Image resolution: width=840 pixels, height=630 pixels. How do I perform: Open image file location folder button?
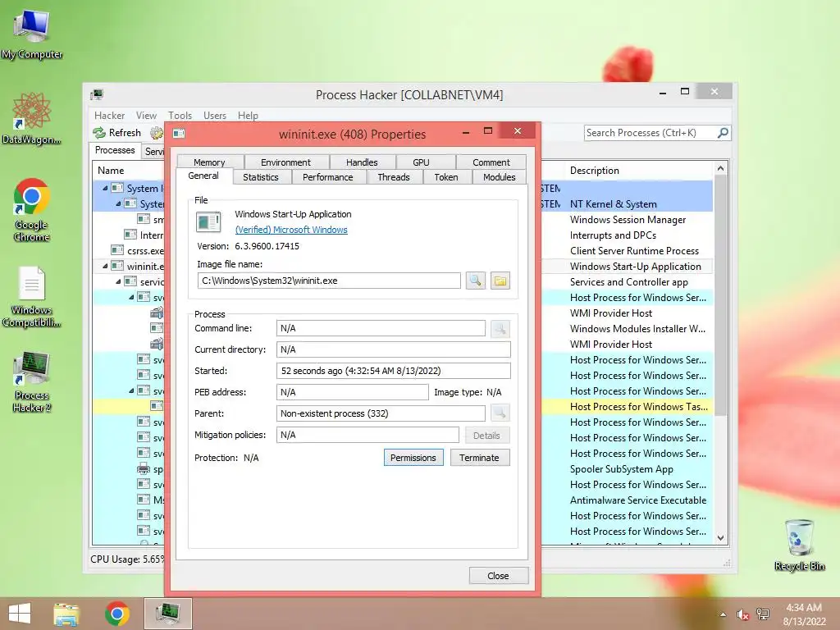pos(500,281)
